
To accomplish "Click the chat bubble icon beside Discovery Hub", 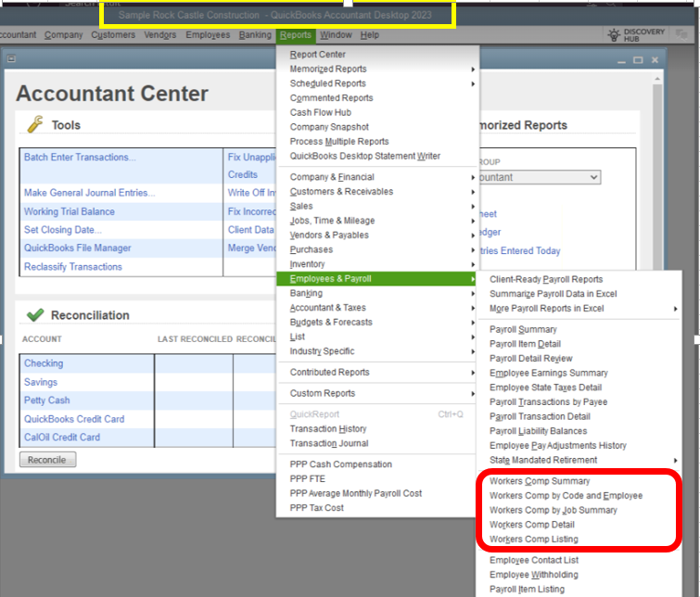I will [681, 35].
